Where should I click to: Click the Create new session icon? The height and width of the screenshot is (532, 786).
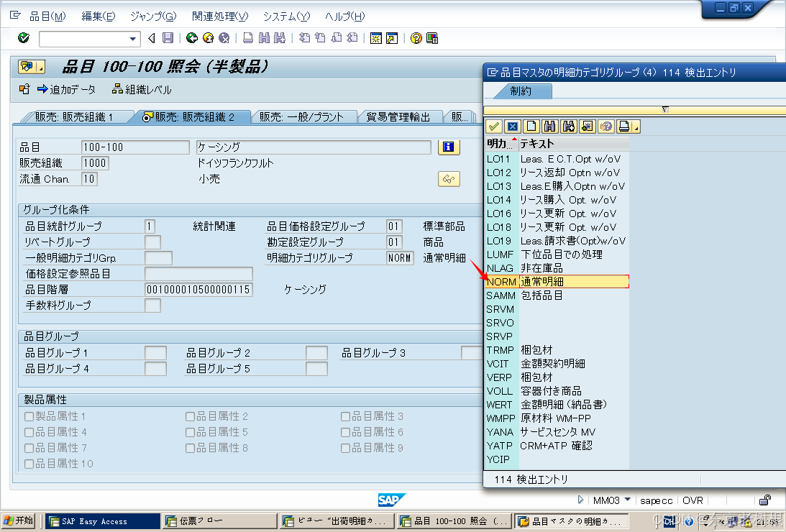pyautogui.click(x=375, y=38)
